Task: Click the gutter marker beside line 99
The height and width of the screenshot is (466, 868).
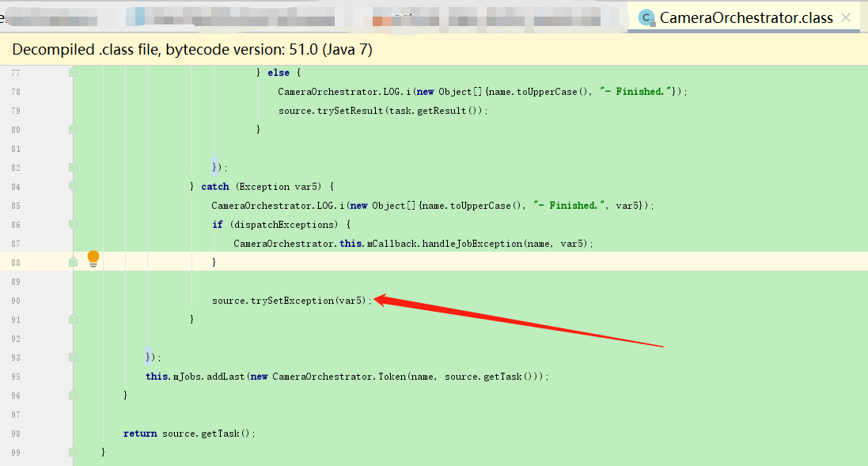Action: (71, 452)
